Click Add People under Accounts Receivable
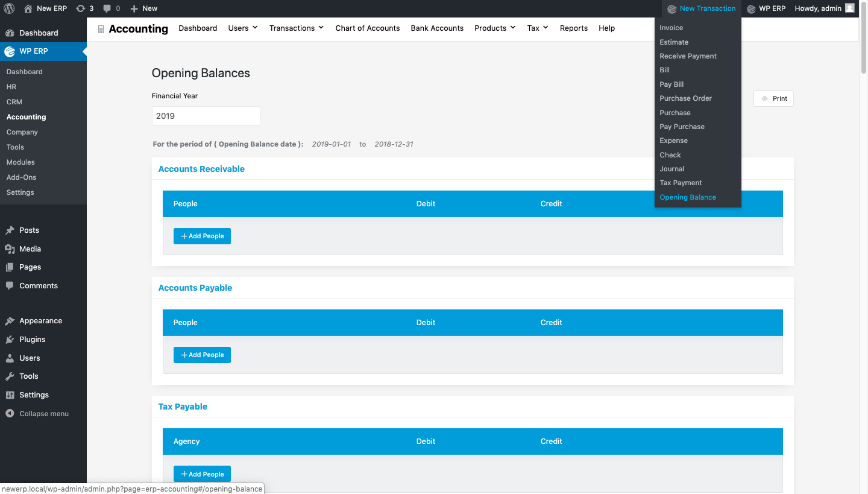This screenshot has height=494, width=868. point(202,236)
